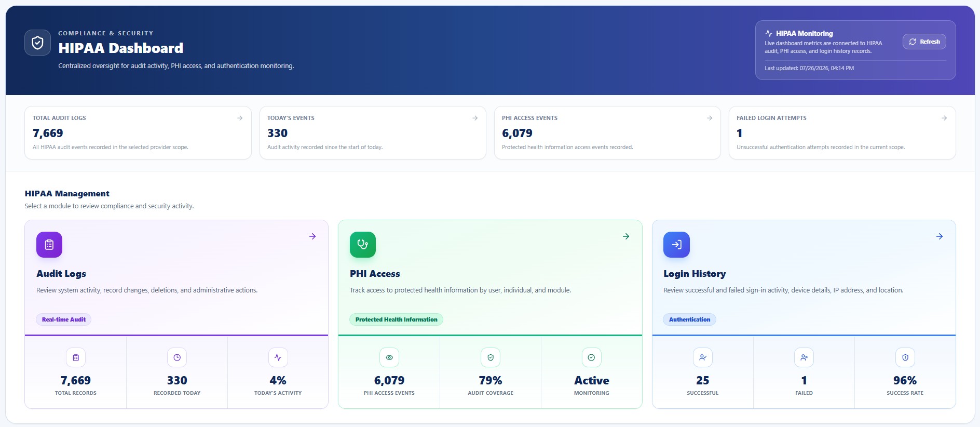
Task: Open PHI Access Events card arrow
Action: (x=709, y=118)
